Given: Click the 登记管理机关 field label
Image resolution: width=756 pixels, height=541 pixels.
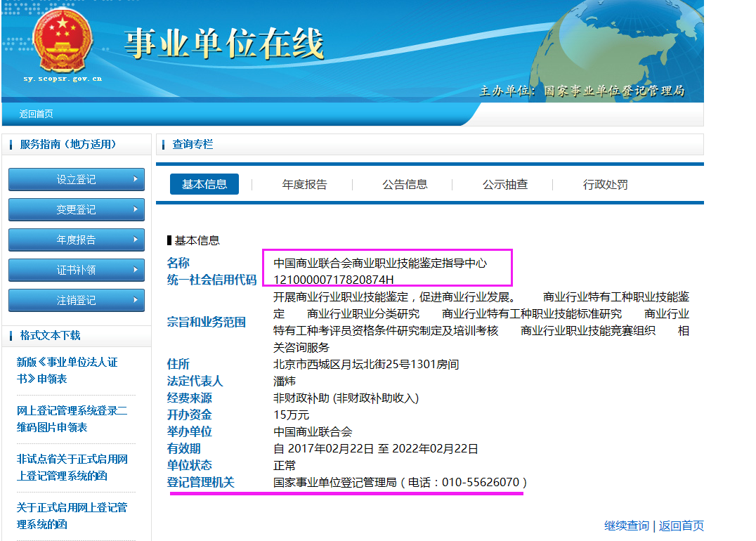Looking at the screenshot, I should pyautogui.click(x=200, y=482).
